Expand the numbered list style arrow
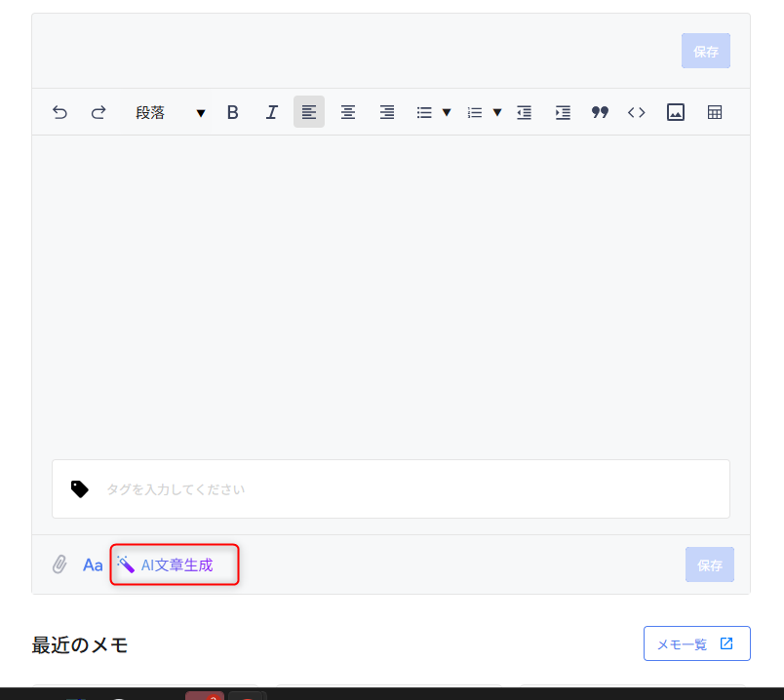 497,112
